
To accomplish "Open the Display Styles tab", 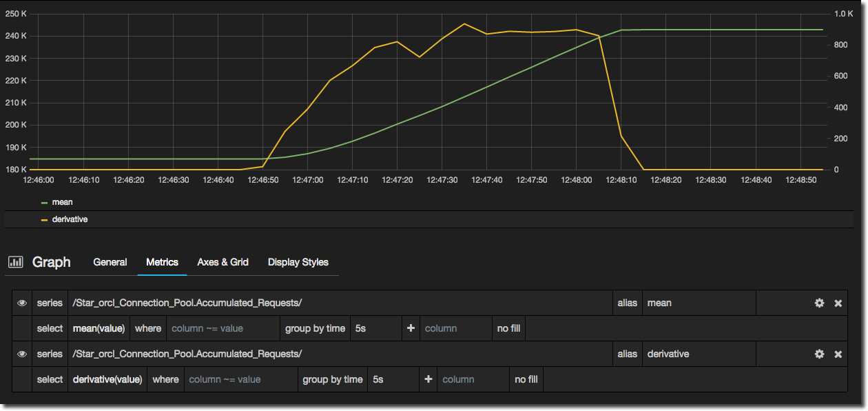I will (298, 262).
